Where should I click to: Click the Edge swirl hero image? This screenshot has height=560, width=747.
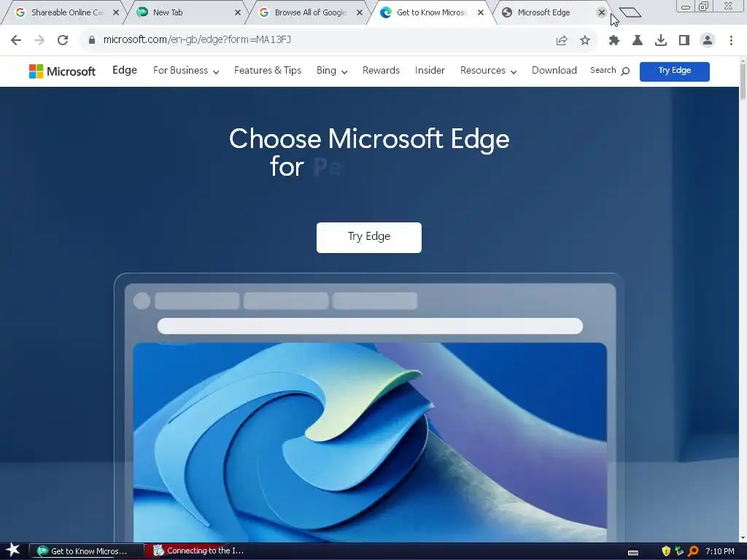click(370, 442)
